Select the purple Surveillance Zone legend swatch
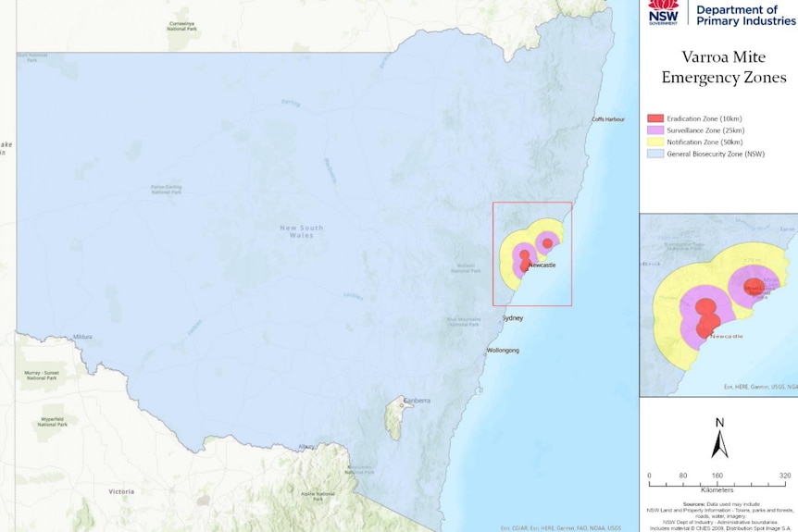 point(655,130)
